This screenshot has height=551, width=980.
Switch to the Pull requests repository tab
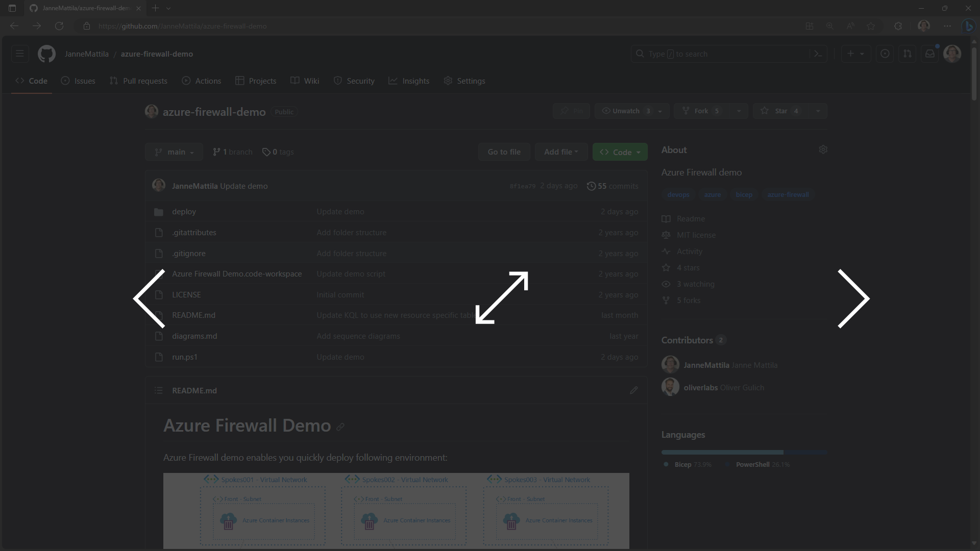click(138, 81)
